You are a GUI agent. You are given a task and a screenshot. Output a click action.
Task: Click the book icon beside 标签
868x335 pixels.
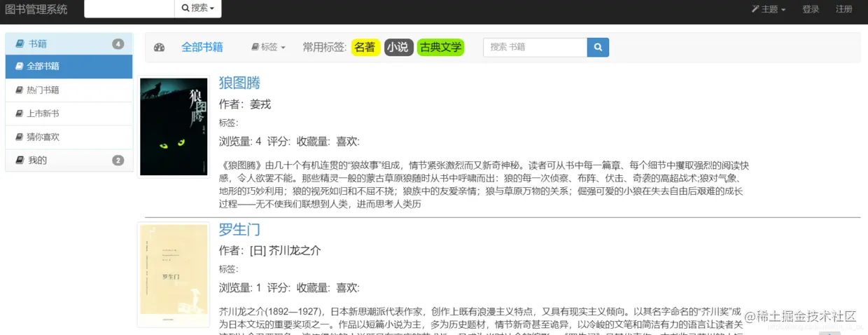pyautogui.click(x=255, y=48)
